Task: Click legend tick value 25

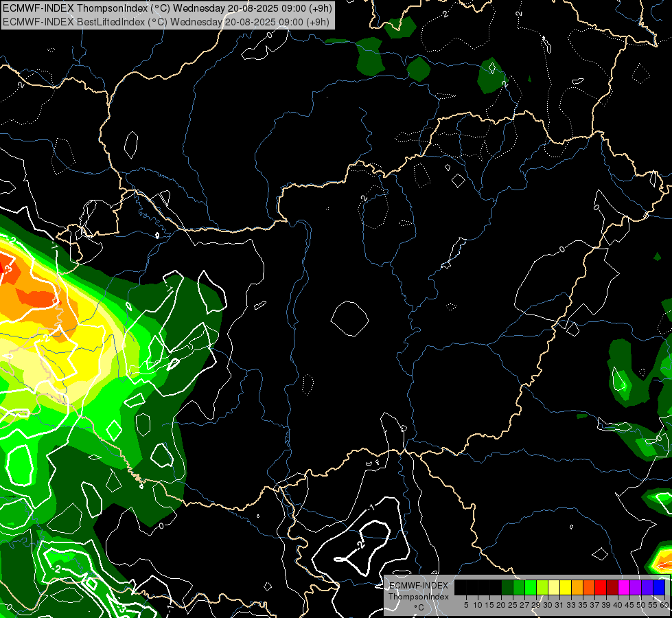Action: 513,605
